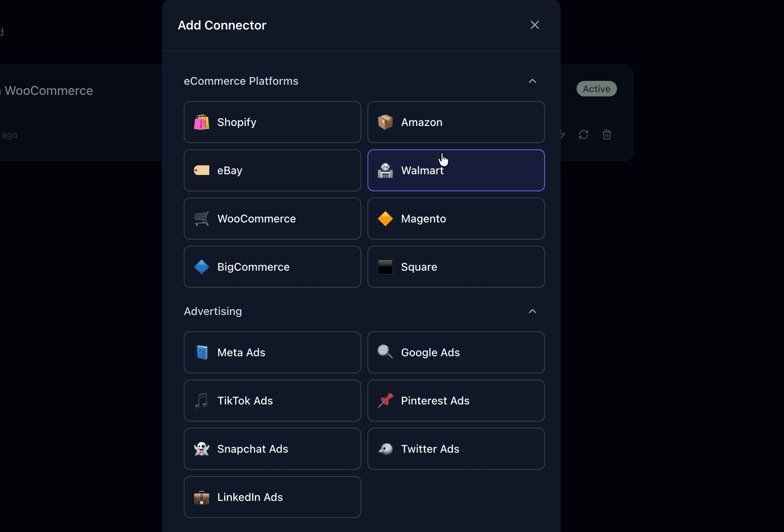Viewport: 784px width, 532px height.
Task: Click the orange diamond icon for Magento
Action: [x=385, y=219]
